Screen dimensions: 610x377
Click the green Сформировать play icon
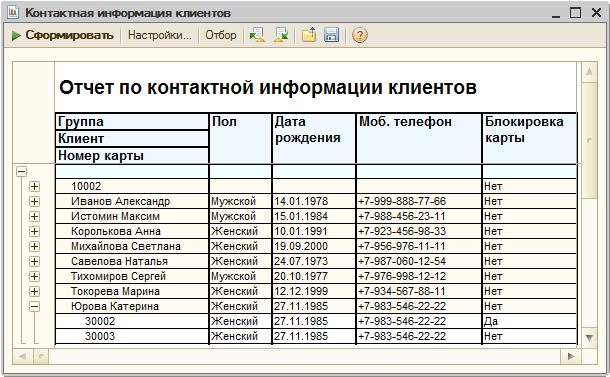click(x=16, y=35)
